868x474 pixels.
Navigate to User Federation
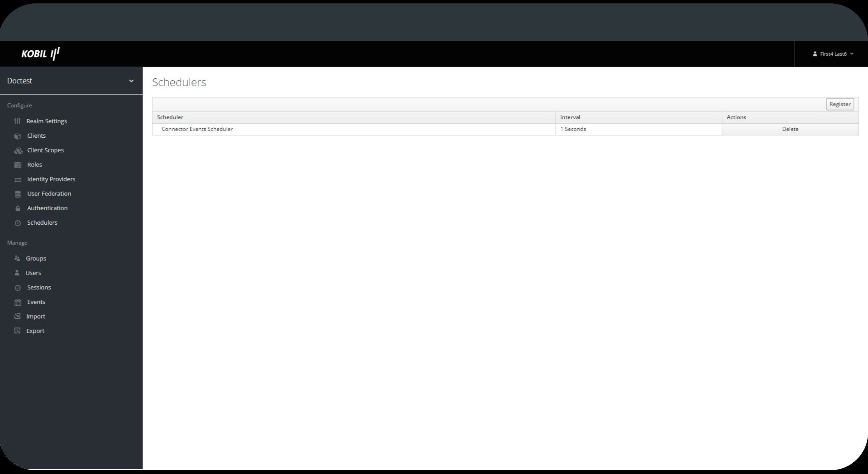[48, 193]
